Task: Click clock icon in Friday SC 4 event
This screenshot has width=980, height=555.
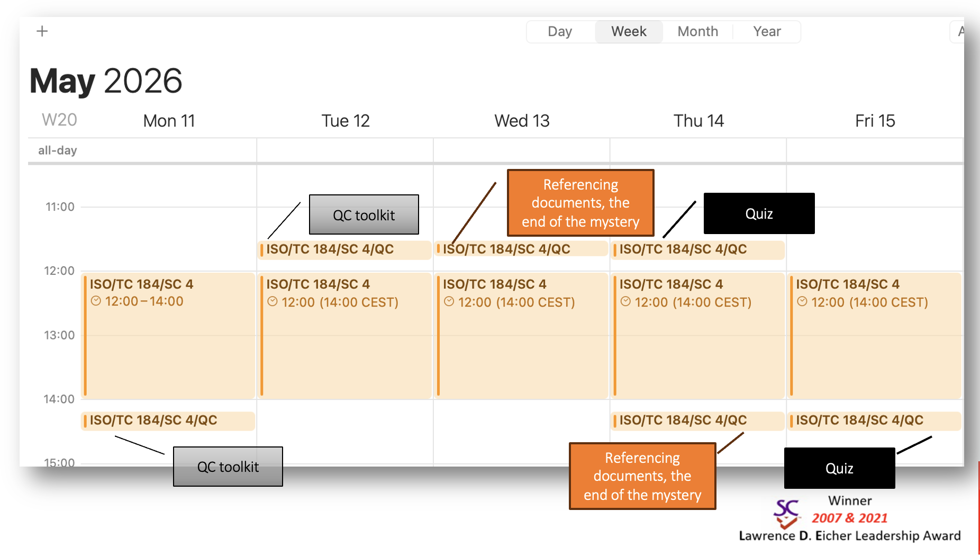Action: (802, 301)
